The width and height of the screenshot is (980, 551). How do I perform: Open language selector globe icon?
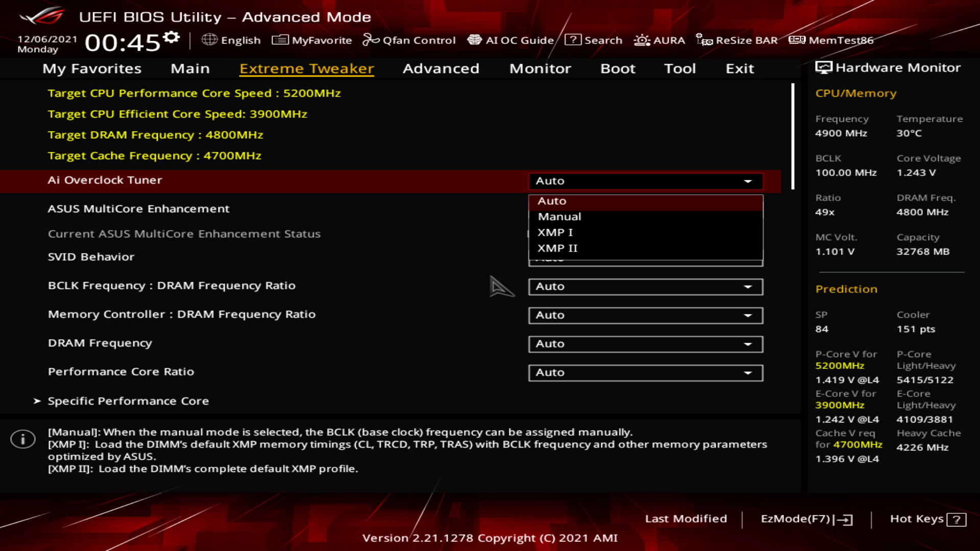click(x=209, y=40)
